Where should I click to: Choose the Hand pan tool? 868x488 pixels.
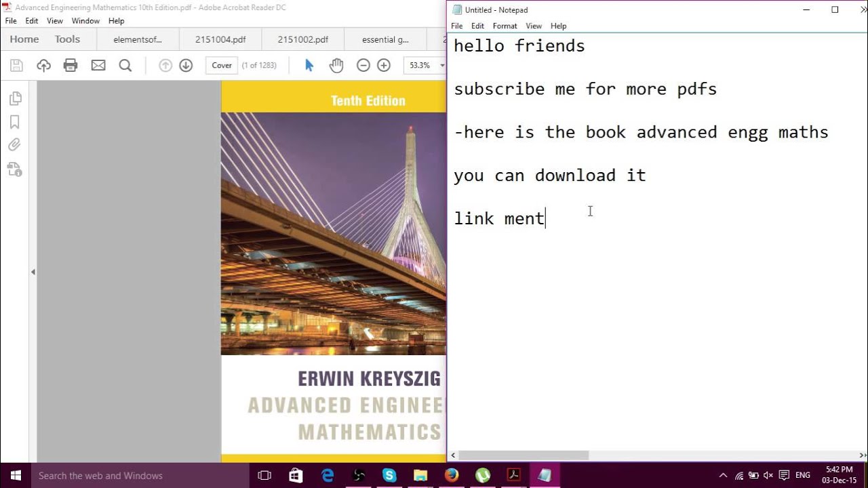336,65
